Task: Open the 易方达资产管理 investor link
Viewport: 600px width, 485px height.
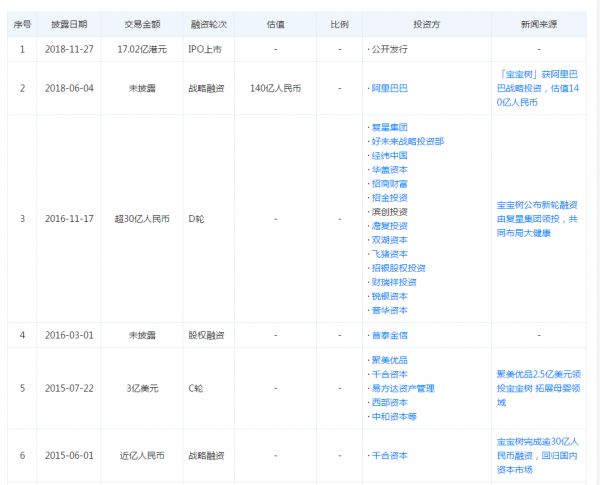Action: tap(402, 387)
